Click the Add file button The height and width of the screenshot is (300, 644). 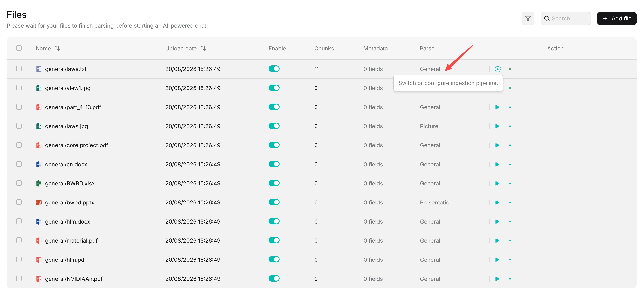[x=616, y=18]
